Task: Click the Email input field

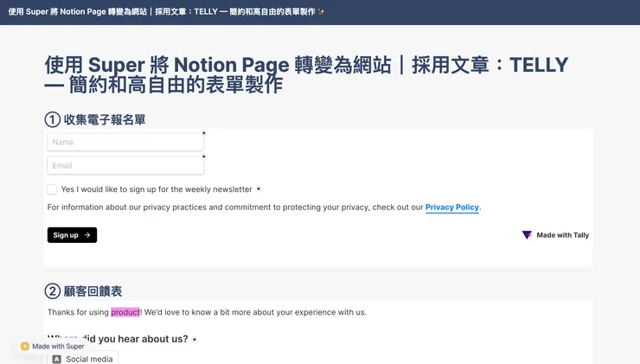Action: [125, 166]
